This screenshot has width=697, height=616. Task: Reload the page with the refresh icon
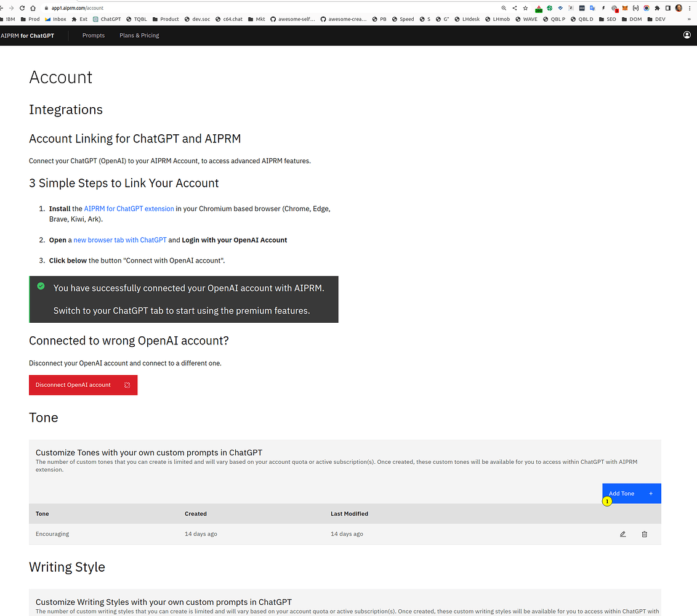[x=22, y=8]
